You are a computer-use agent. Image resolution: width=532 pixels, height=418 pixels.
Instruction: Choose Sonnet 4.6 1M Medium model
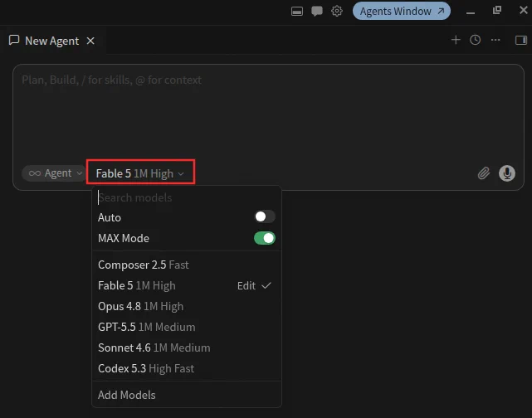187,348
